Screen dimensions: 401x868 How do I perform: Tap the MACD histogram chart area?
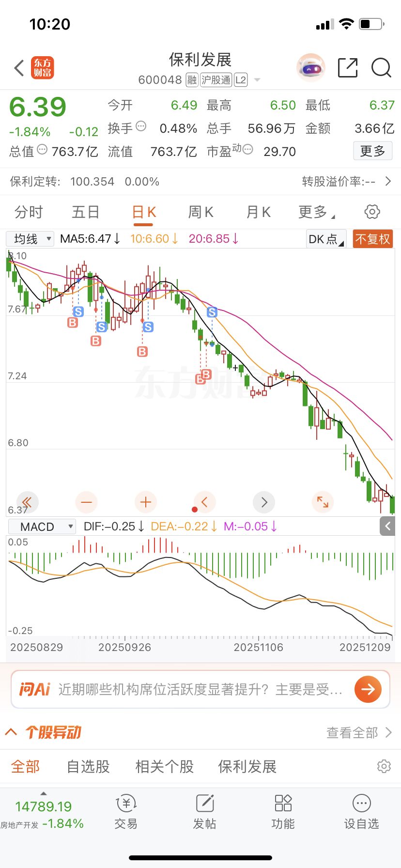[200, 586]
